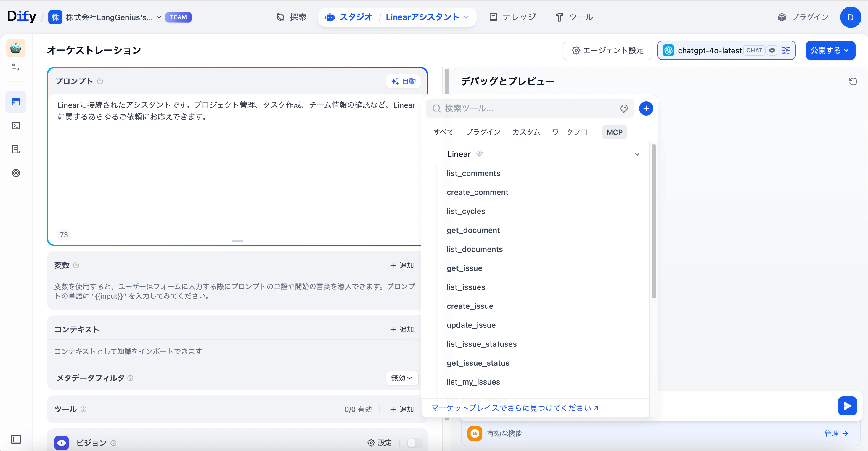Click the blue plus button beside tool search
Image resolution: width=868 pixels, height=451 pixels.
click(x=646, y=108)
